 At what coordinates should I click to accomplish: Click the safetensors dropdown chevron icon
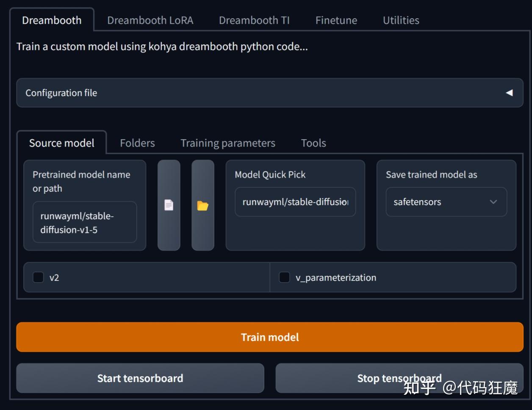(x=493, y=202)
